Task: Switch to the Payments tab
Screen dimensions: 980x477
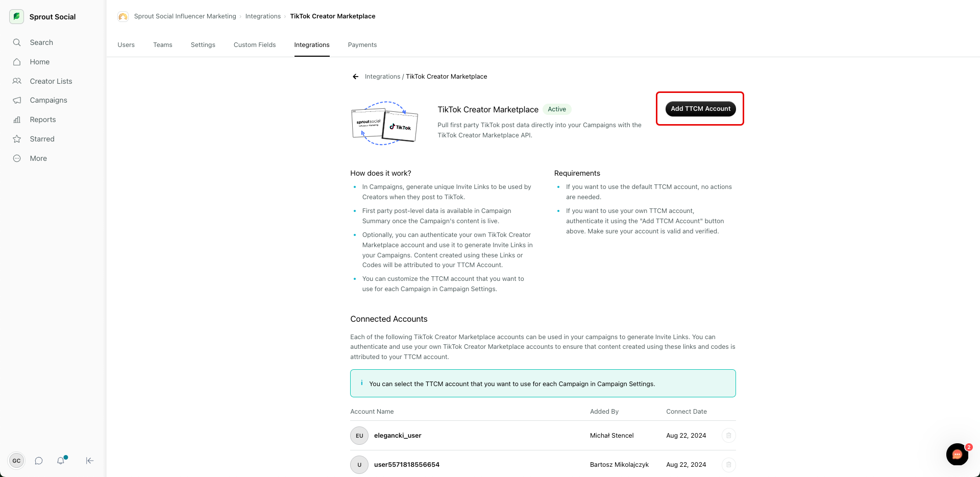Action: click(x=362, y=45)
